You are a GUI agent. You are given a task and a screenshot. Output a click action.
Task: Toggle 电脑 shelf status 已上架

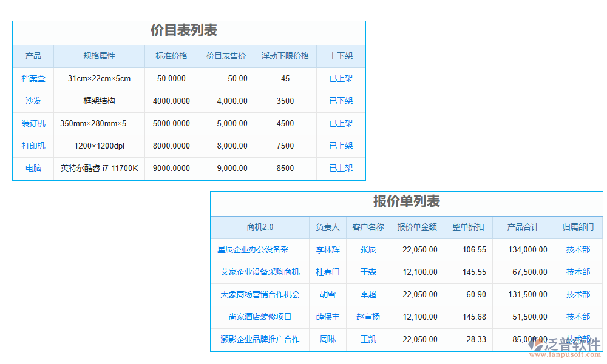(x=340, y=168)
